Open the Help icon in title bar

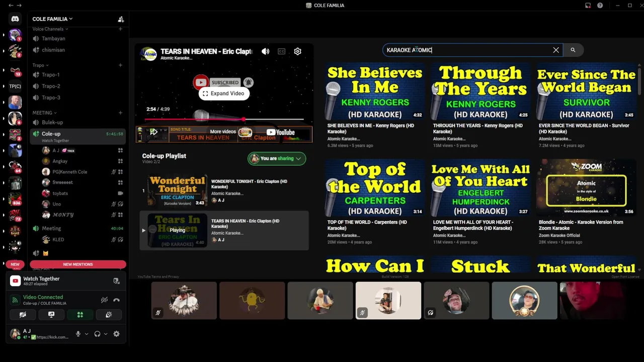coord(600,6)
